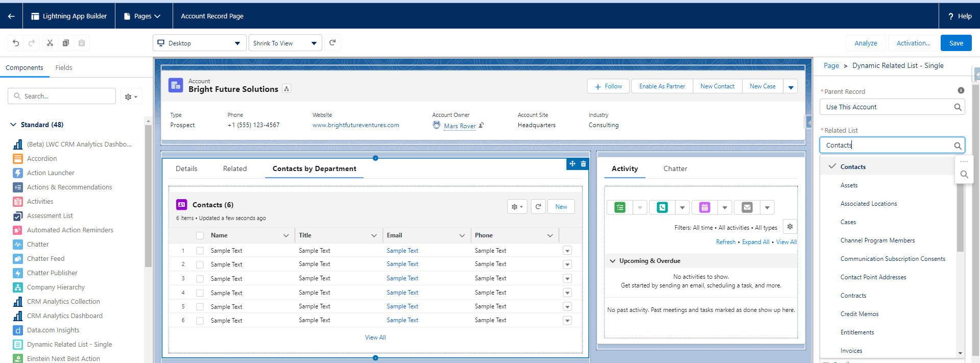Image resolution: width=980 pixels, height=363 pixels.
Task: Copy the selected component
Action: tap(66, 43)
